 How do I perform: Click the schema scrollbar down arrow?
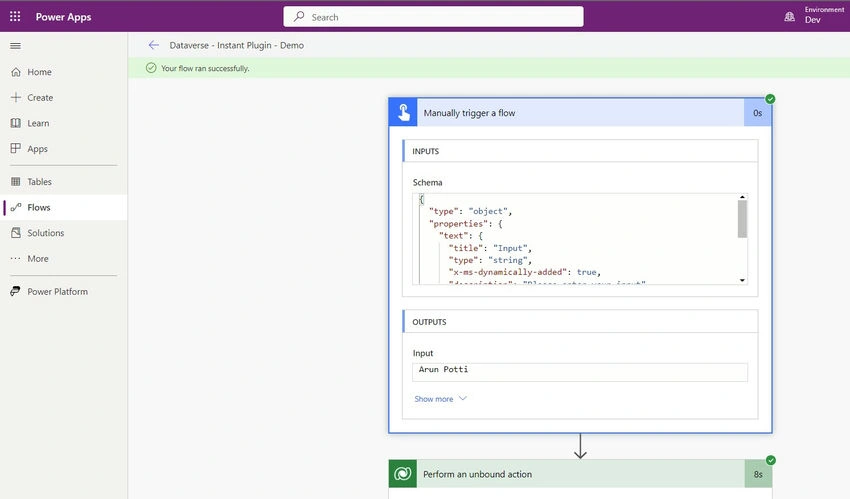click(x=742, y=280)
